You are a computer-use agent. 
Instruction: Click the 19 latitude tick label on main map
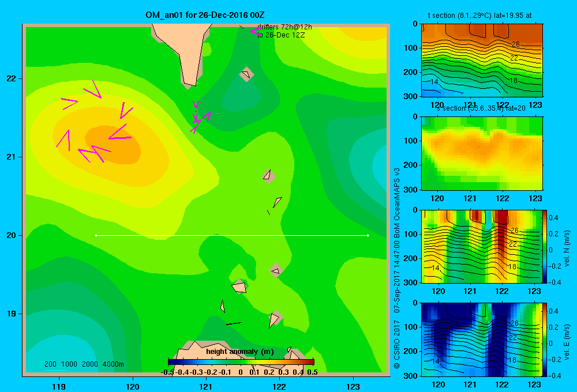(x=11, y=314)
